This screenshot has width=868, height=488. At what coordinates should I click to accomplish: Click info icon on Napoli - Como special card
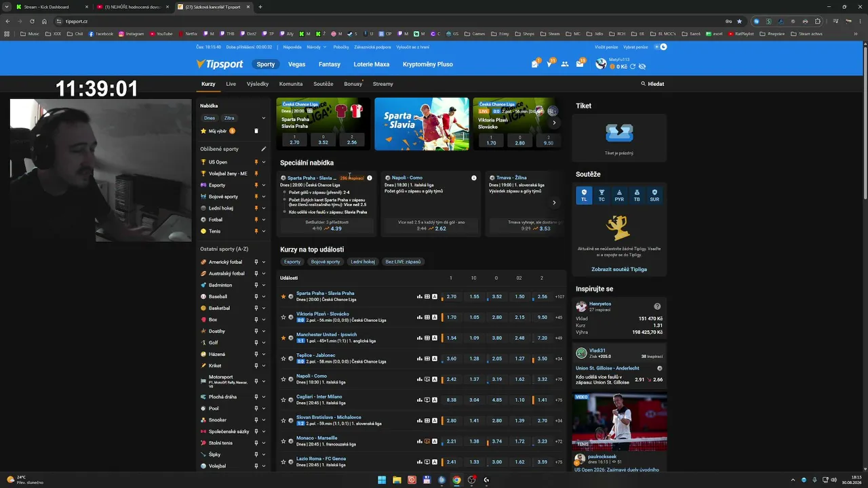(474, 178)
